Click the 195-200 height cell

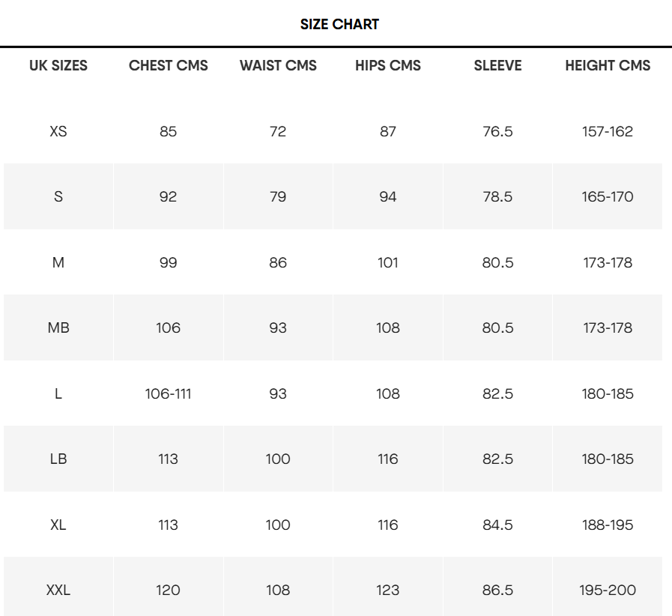(608, 590)
